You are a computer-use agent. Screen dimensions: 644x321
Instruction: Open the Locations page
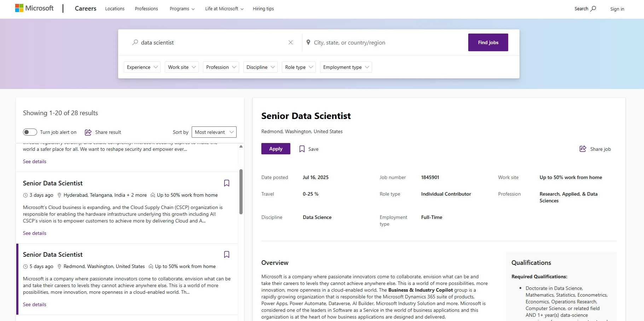point(115,8)
